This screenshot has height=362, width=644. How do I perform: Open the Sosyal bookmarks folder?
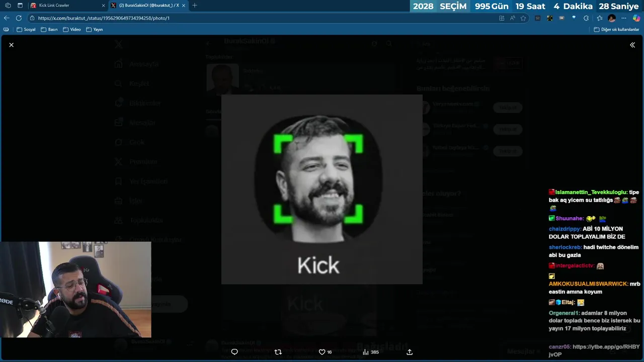coord(26,29)
